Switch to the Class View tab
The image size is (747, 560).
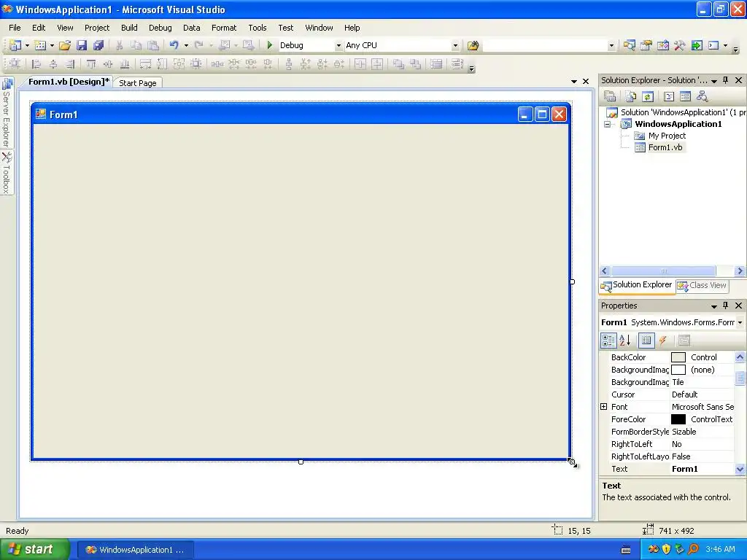coord(703,285)
